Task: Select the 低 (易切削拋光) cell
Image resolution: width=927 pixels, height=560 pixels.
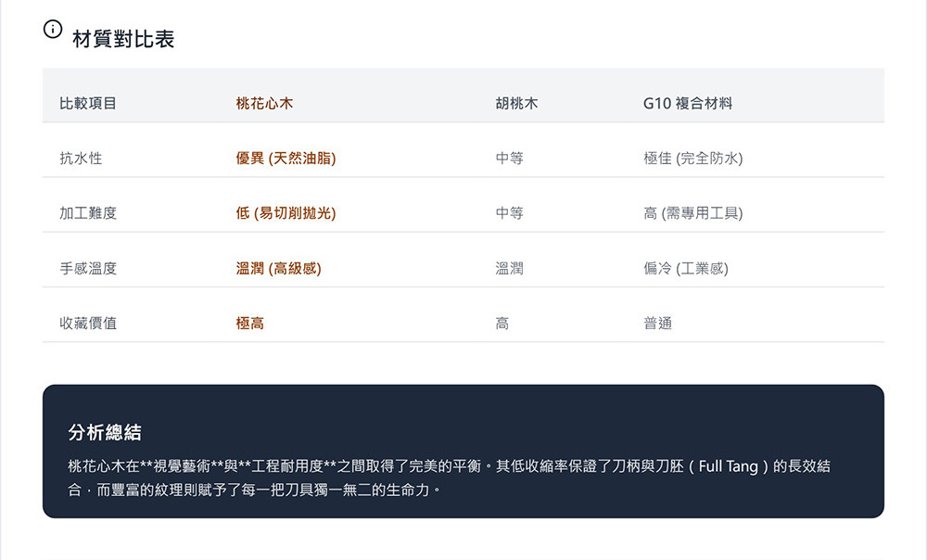Action: 286,213
